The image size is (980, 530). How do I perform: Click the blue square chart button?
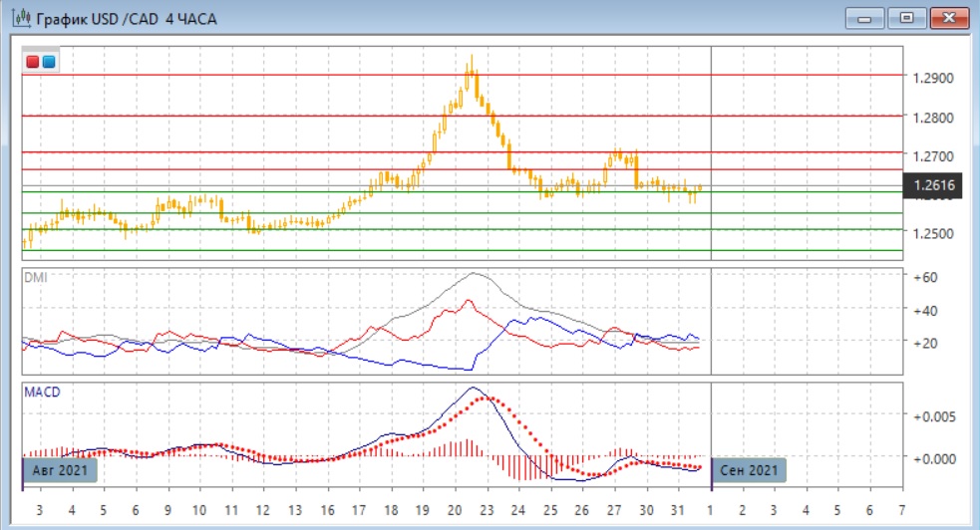[x=48, y=62]
